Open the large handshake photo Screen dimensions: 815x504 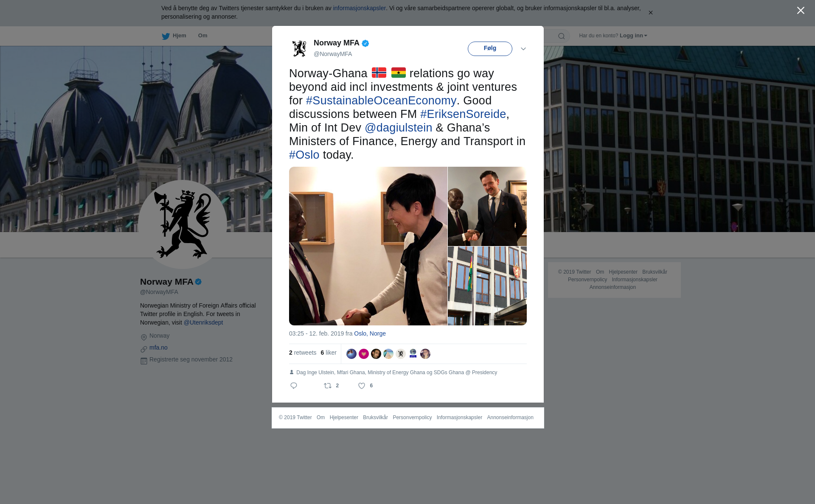(x=368, y=246)
